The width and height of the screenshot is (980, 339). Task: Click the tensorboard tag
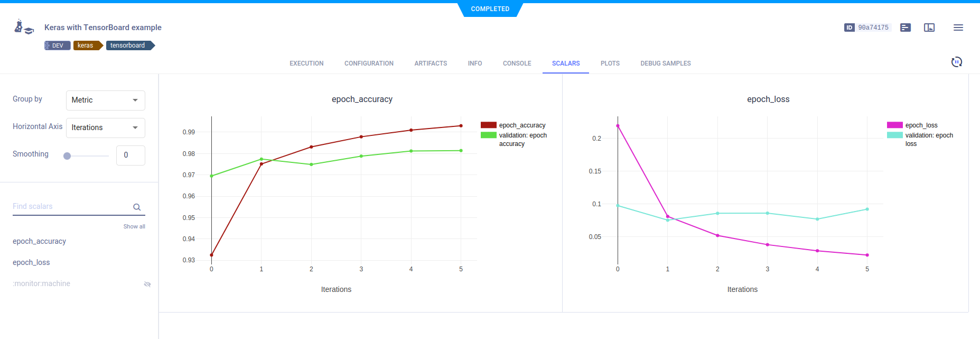coord(128,45)
